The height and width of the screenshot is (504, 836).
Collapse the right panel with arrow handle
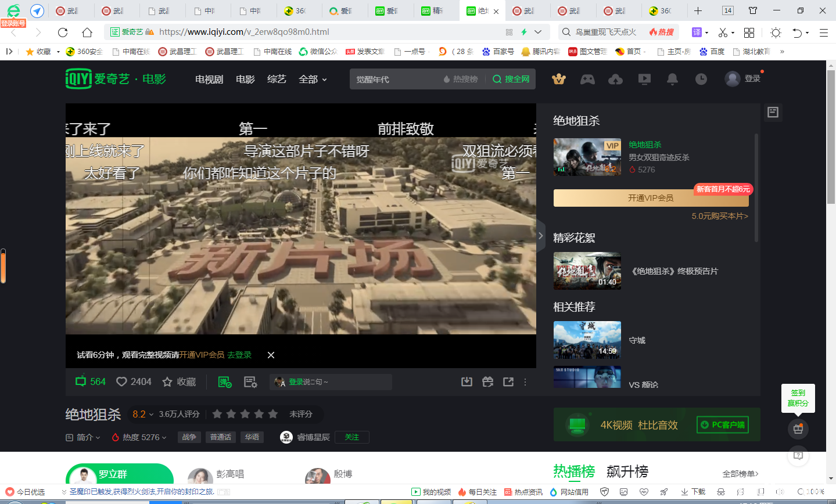(x=540, y=236)
